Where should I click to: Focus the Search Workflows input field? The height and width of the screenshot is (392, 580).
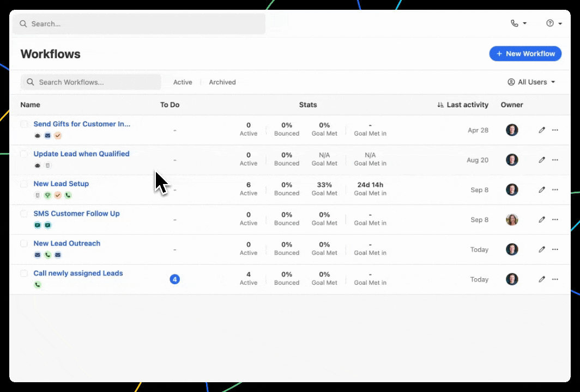tap(91, 82)
